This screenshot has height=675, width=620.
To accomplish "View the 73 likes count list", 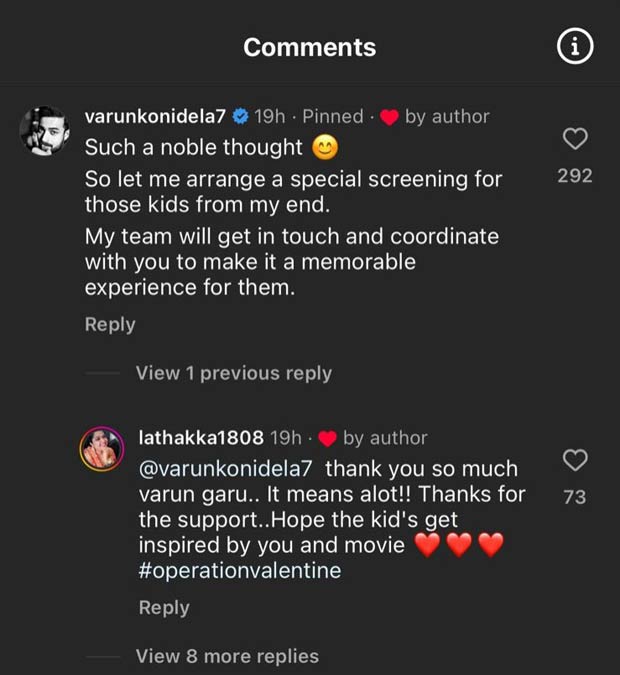I will [575, 495].
